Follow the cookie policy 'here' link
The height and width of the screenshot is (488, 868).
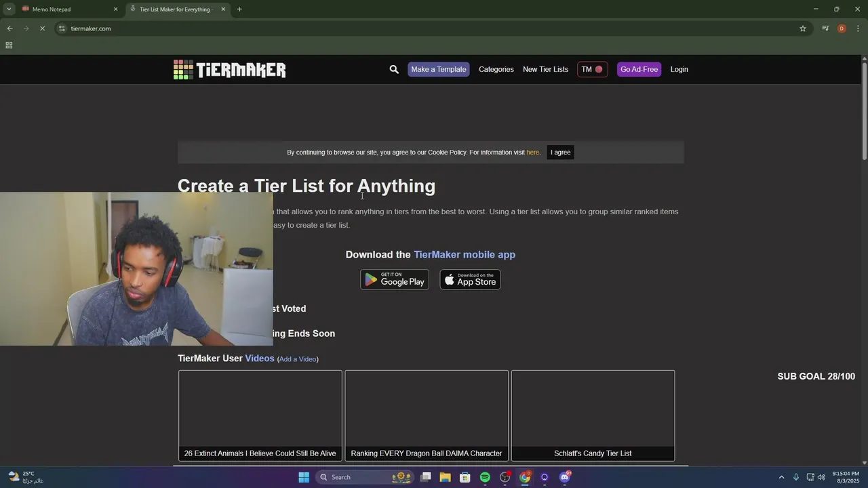[533, 152]
